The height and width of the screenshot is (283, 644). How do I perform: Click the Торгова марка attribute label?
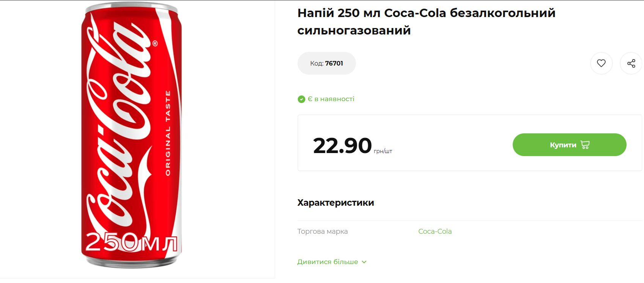322,231
